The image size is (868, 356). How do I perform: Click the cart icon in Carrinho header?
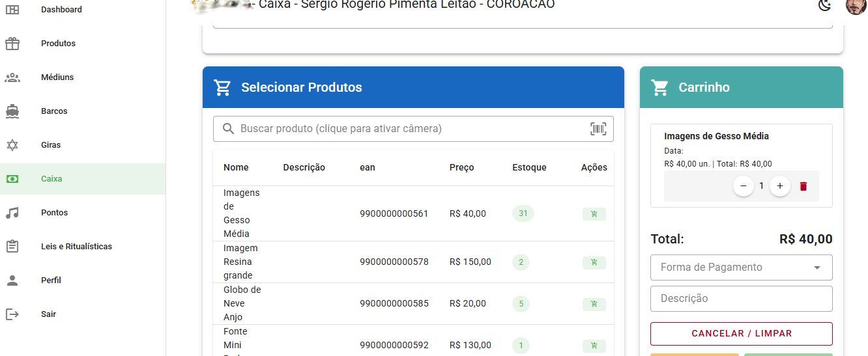pos(659,87)
